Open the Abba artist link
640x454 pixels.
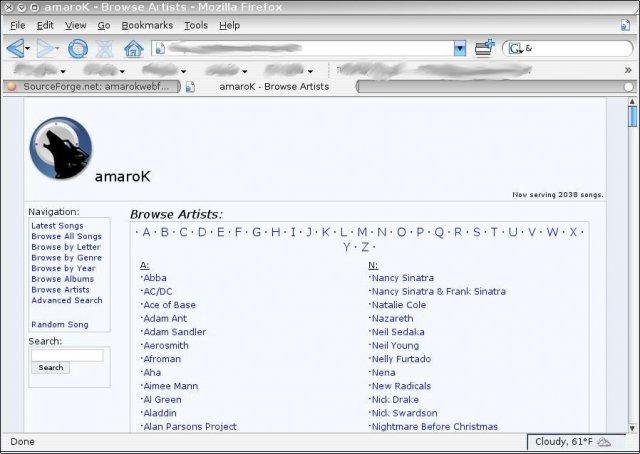click(155, 278)
